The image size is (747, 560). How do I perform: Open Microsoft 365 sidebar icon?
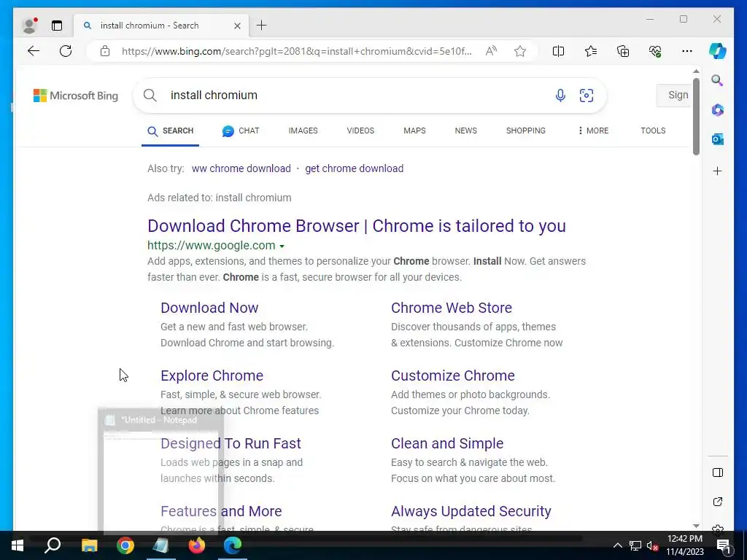tap(718, 110)
